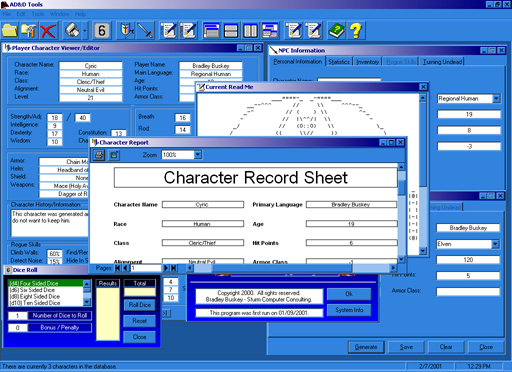This screenshot has width=512, height=372.
Task: Click the Roll Dice button
Action: coord(140,305)
